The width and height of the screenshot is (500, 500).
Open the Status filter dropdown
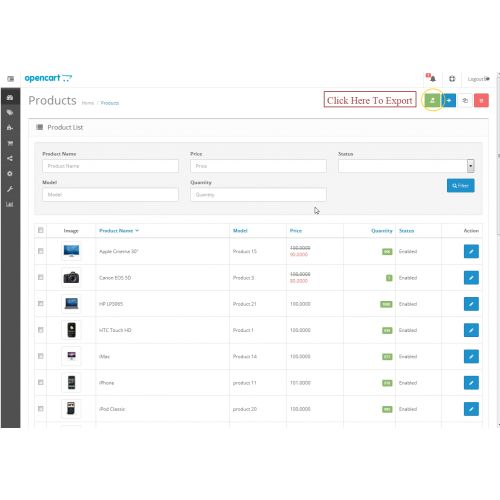[406, 166]
